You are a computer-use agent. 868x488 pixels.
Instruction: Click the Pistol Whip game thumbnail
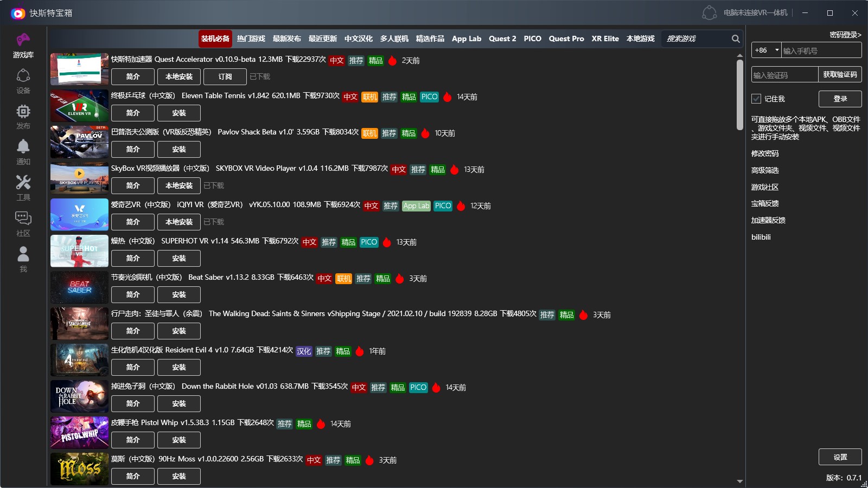79,432
